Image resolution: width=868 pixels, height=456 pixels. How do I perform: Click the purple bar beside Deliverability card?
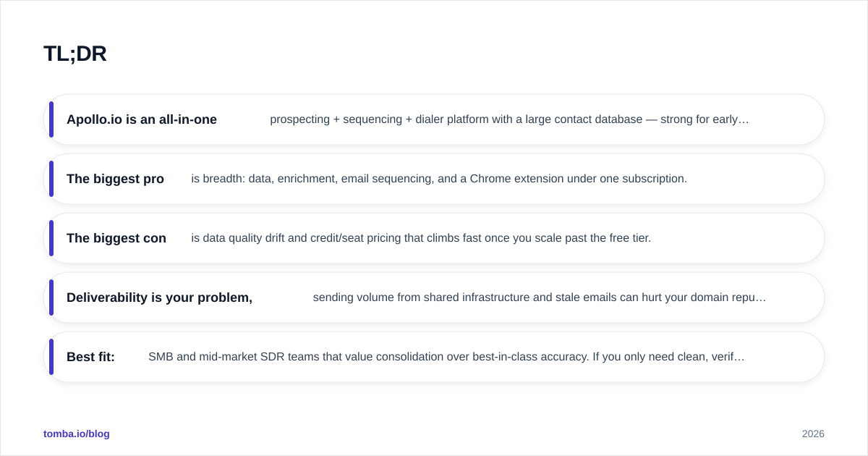click(51, 297)
